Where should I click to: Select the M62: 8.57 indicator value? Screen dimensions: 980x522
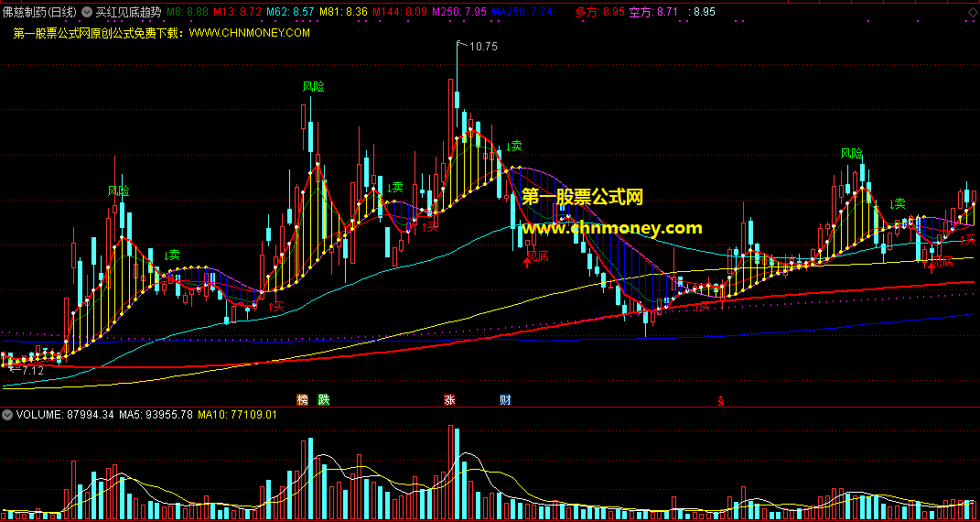291,12
